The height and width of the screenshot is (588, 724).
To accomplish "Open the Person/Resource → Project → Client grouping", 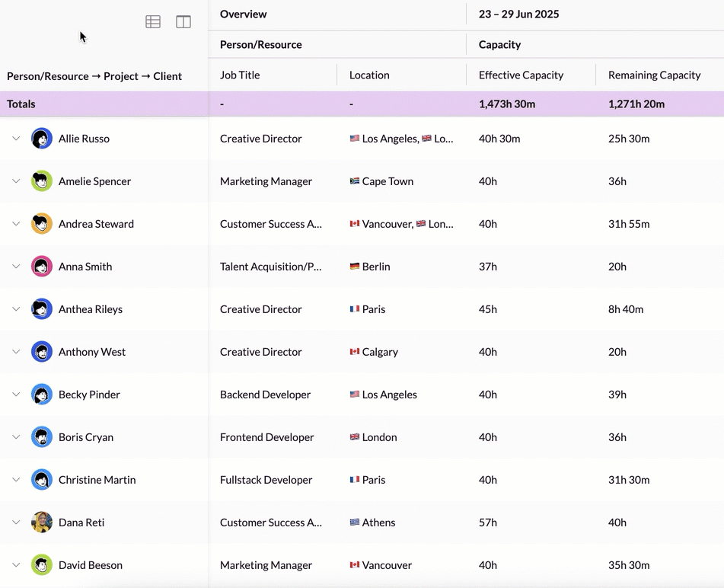I will tap(94, 76).
